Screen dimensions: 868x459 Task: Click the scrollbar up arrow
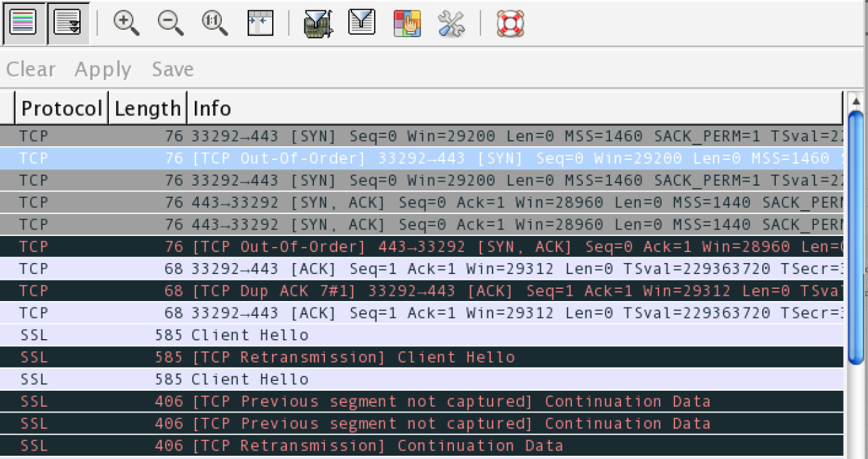856,101
